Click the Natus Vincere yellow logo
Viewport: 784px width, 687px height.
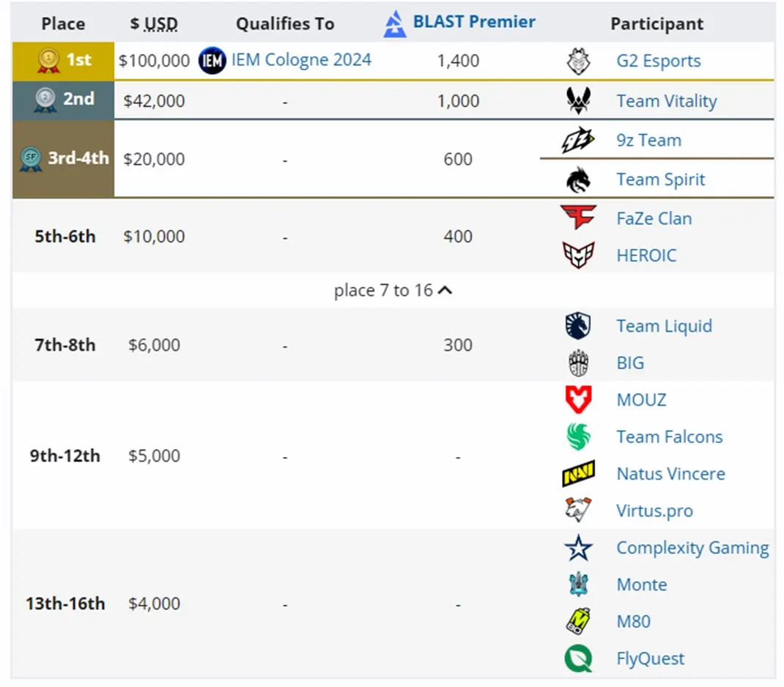click(578, 474)
